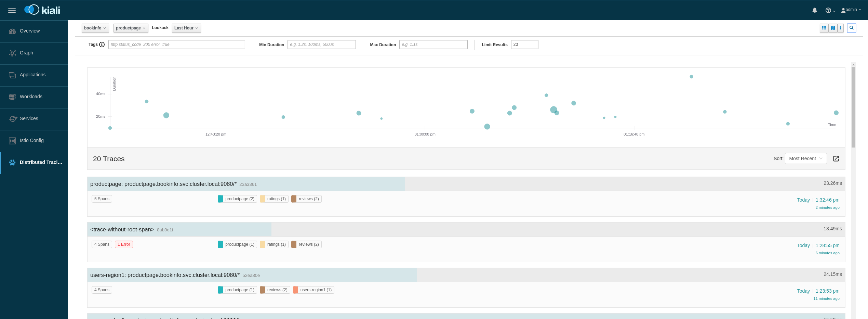Screen dimensions: 868x319
Task: Click the Workloads cubes icon
Action: coord(12,97)
